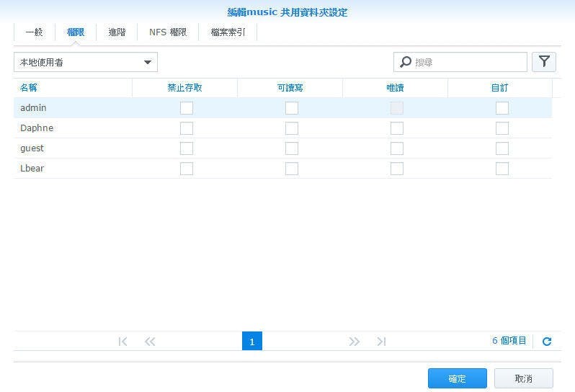
Task: Click the filter funnel icon
Action: (x=544, y=62)
